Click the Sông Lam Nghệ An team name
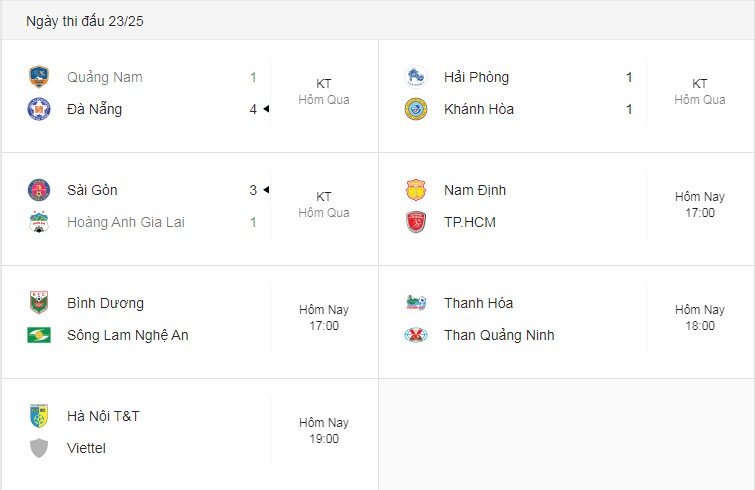755x490 pixels. point(128,335)
